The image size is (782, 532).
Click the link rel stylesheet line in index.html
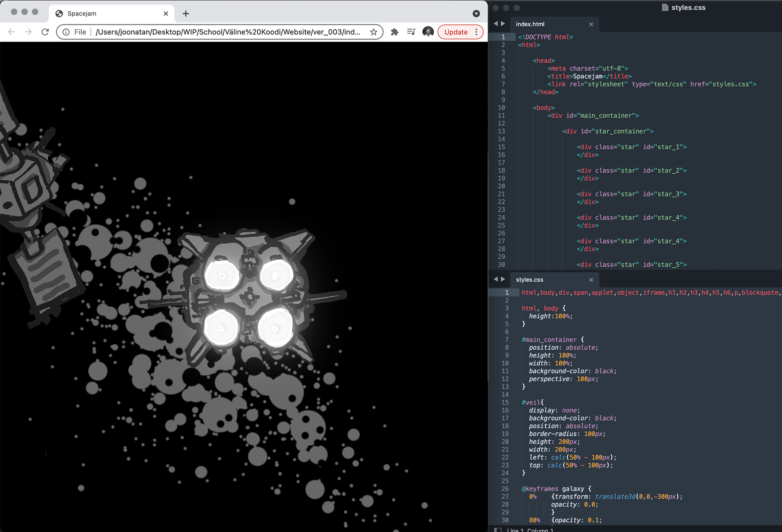tap(652, 84)
